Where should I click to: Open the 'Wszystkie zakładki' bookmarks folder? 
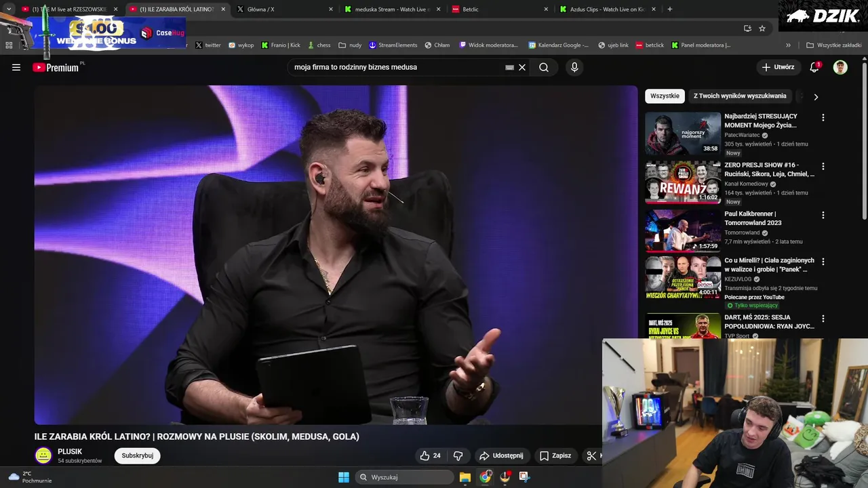[x=833, y=45]
